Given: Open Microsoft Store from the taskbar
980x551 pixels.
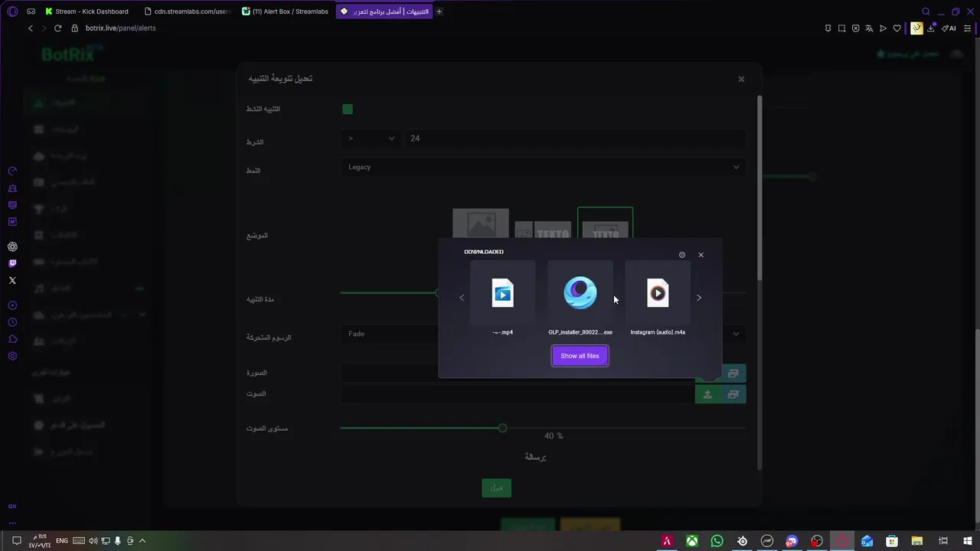Looking at the screenshot, I should (x=892, y=541).
